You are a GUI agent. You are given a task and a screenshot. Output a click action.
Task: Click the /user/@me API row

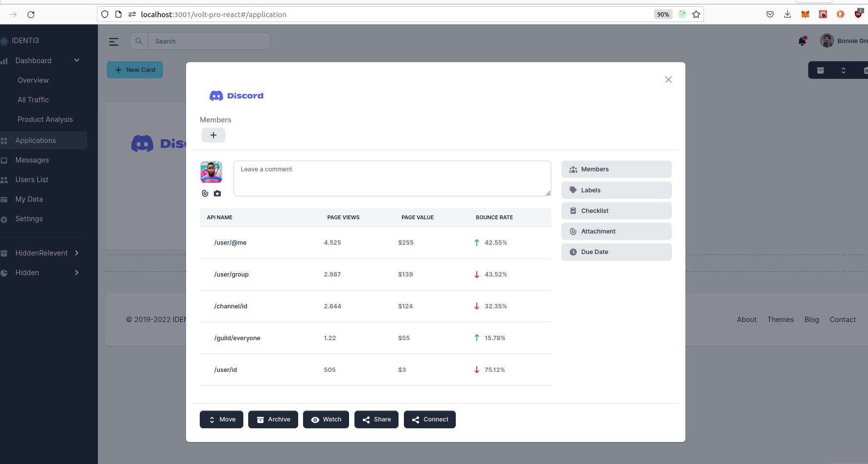point(375,243)
